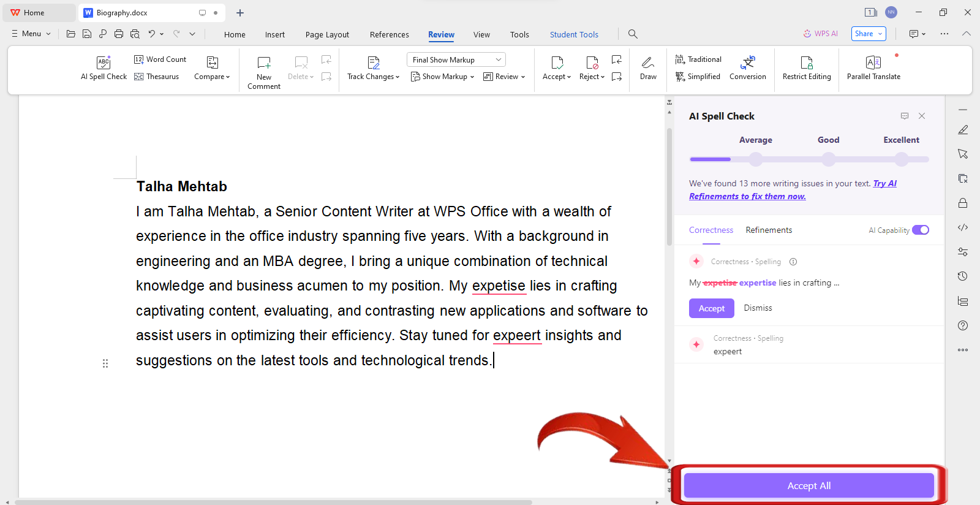Insert a New Comment
980x505 pixels.
[264, 72]
